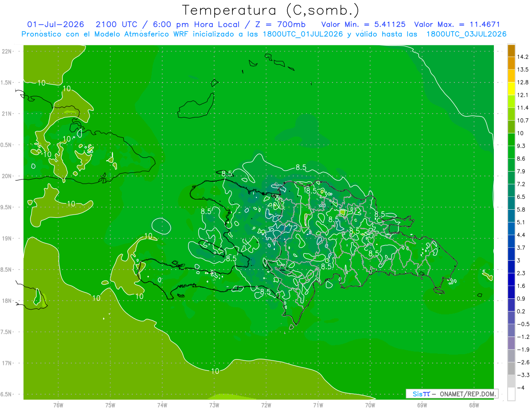The image size is (532, 411).
Task: Select the 6.5 colorbar label
Action: [521, 197]
